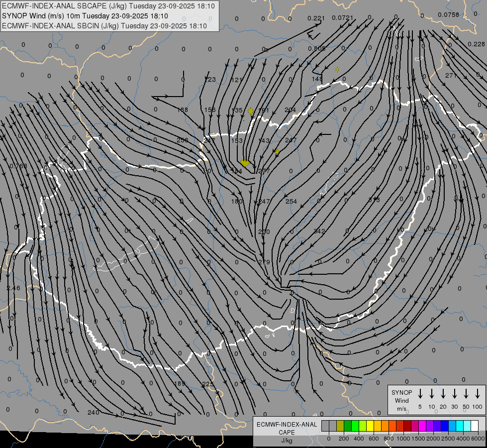Click the map value 191
This screenshot has height=448, width=487.
click(x=263, y=110)
